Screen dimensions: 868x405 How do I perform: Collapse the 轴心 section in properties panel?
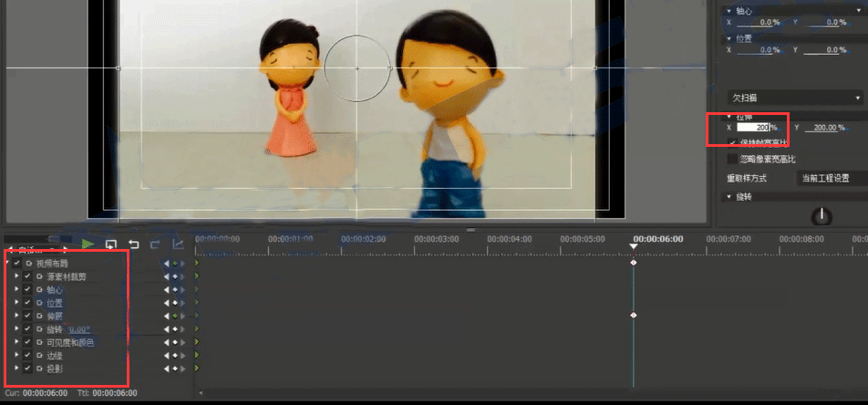point(728,11)
